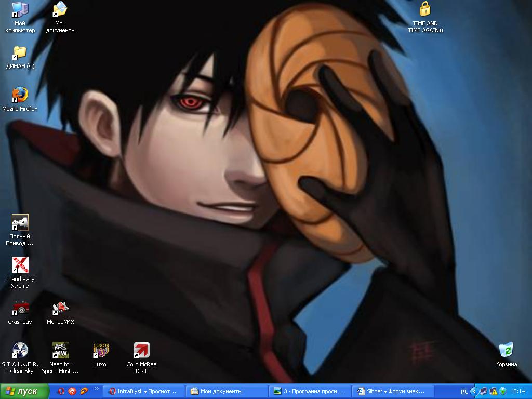
Task: Select the Полный Привод game shortcut
Action: click(20, 223)
